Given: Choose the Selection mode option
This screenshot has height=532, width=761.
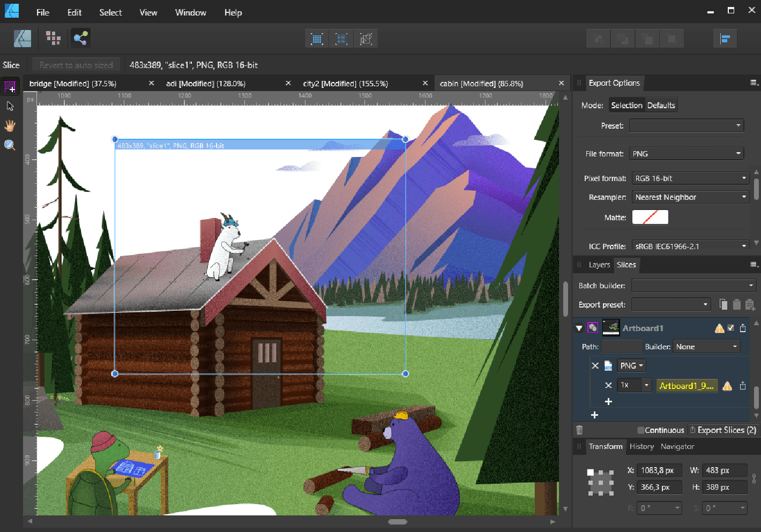Looking at the screenshot, I should pos(626,106).
